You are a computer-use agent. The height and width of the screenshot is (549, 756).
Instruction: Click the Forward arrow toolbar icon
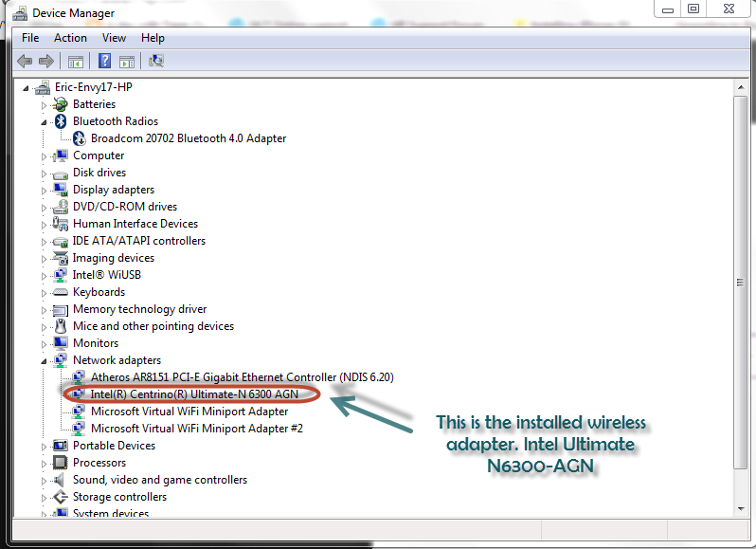coord(45,62)
